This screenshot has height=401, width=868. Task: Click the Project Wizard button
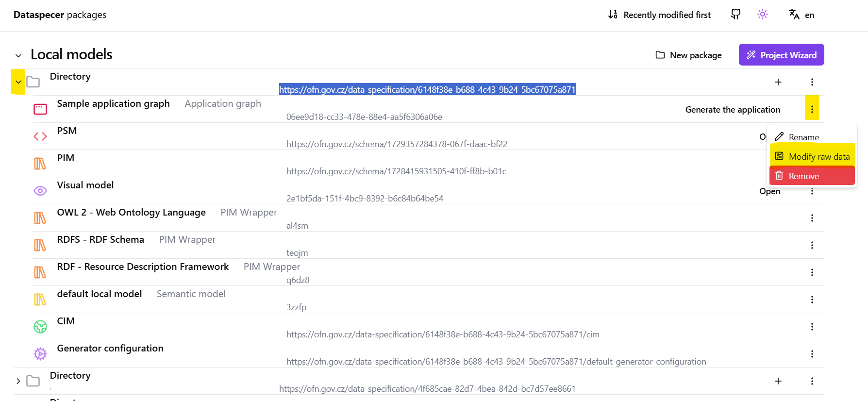(x=781, y=55)
